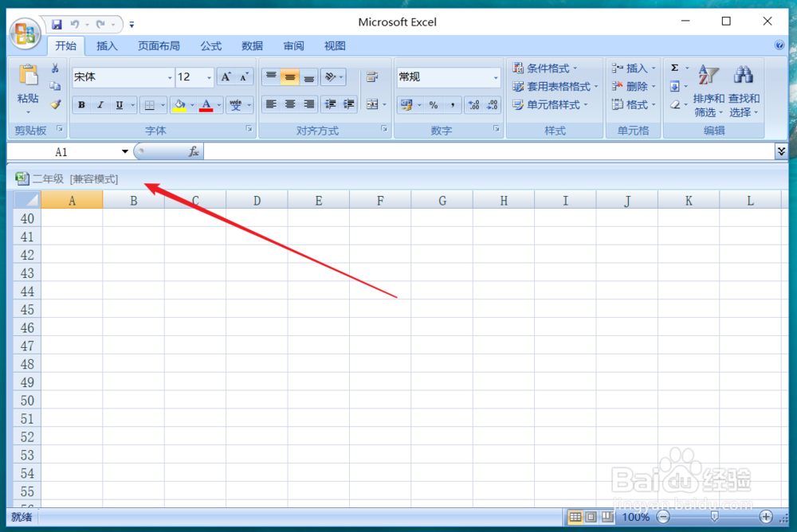Cut selection with scissors icon
Screen dimensions: 797x532
(x=55, y=68)
